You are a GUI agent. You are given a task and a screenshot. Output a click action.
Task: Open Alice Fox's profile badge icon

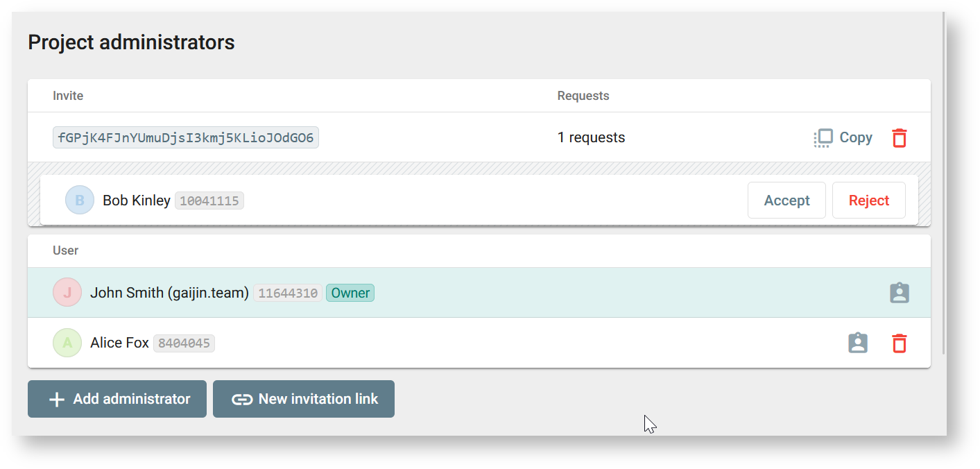858,343
